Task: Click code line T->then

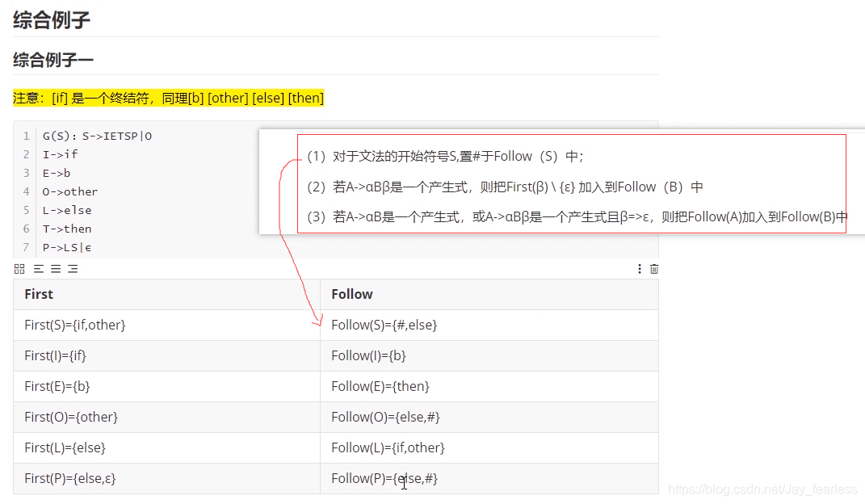Action: click(67, 229)
